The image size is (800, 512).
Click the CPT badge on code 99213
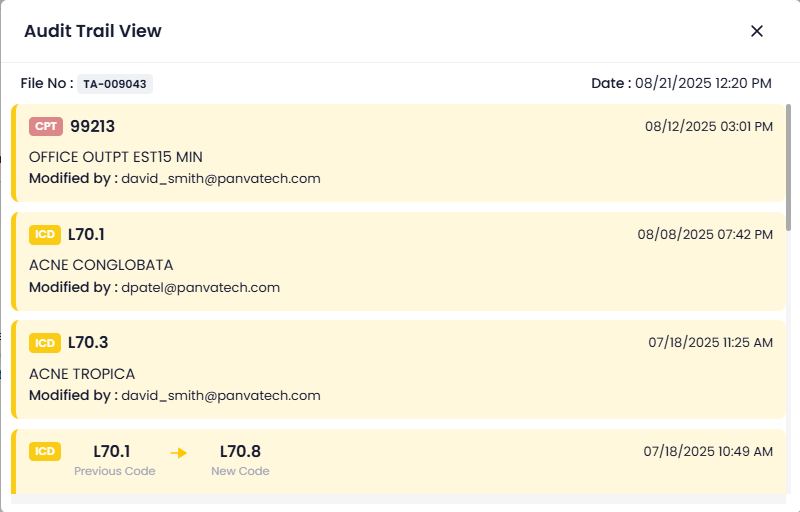46,126
